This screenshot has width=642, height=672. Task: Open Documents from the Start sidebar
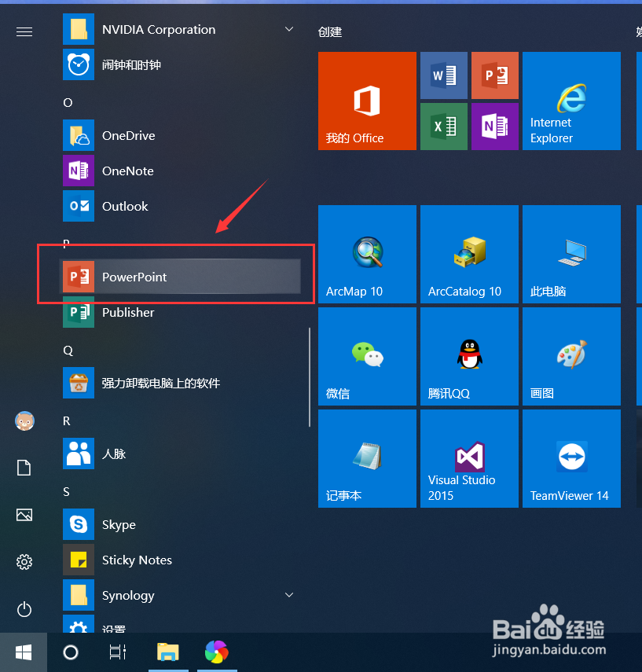(24, 468)
